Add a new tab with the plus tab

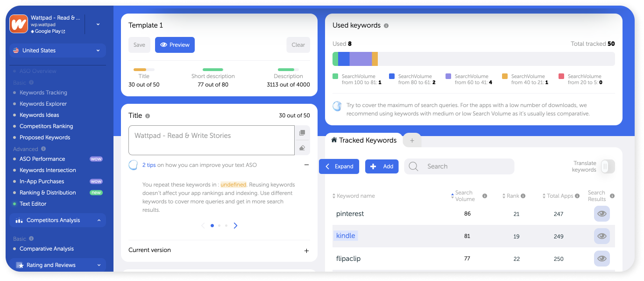click(x=412, y=140)
